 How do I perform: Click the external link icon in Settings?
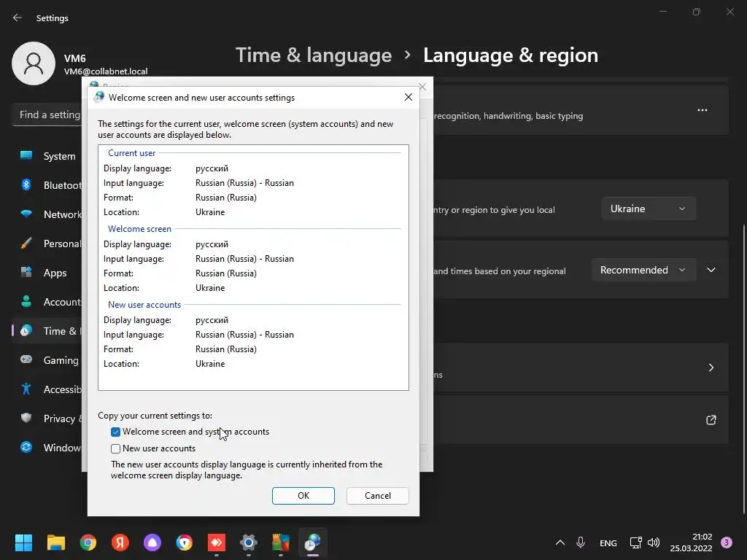(x=711, y=420)
